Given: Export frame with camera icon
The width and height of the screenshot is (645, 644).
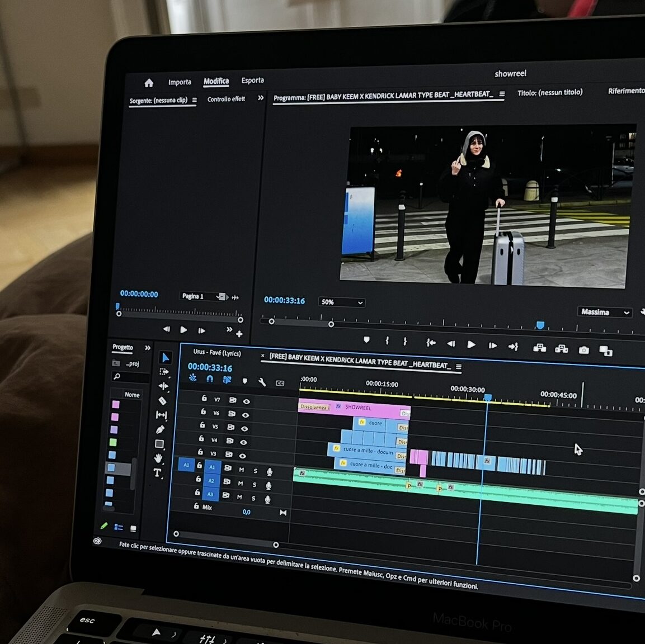Looking at the screenshot, I should 583,350.
